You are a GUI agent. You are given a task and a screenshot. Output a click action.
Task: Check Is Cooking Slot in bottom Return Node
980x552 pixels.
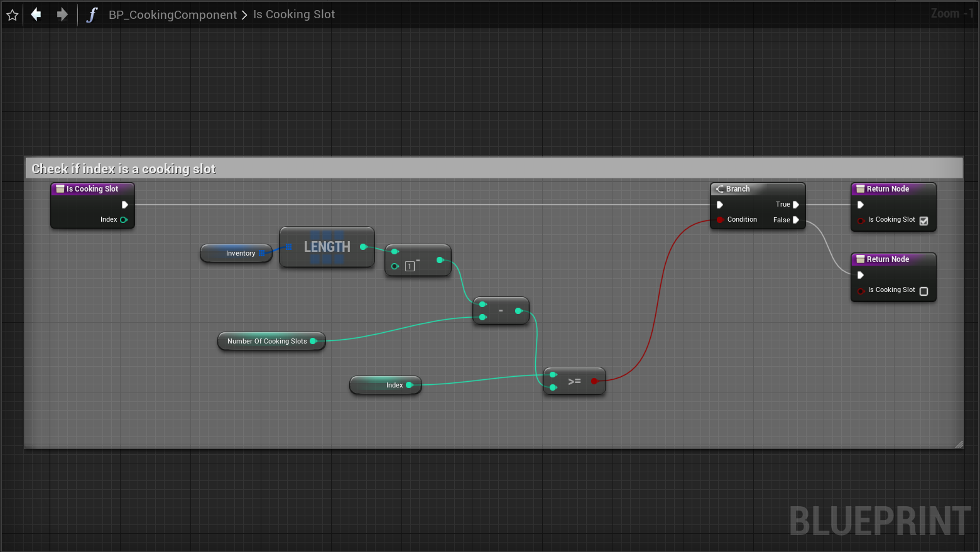[x=923, y=291]
